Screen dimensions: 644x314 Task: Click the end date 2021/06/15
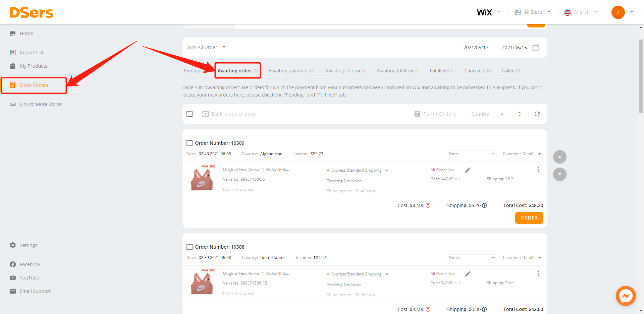pos(514,48)
